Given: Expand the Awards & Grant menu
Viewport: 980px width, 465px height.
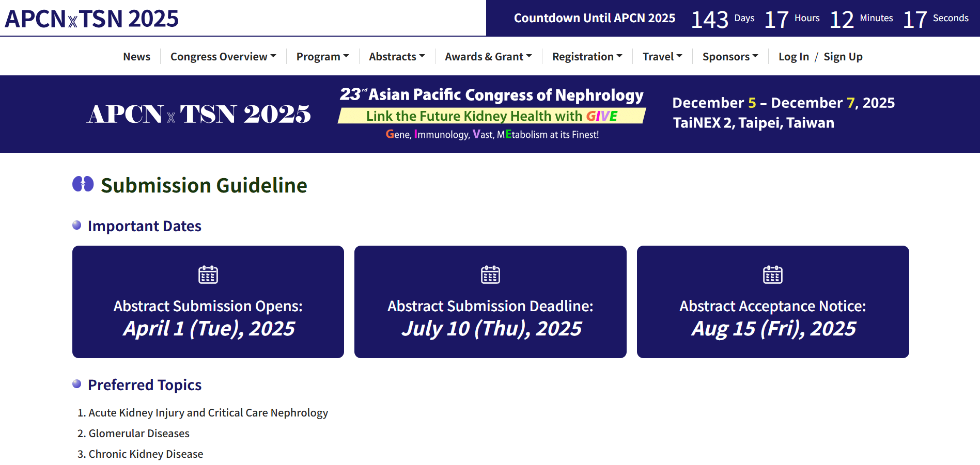Looking at the screenshot, I should [x=488, y=56].
